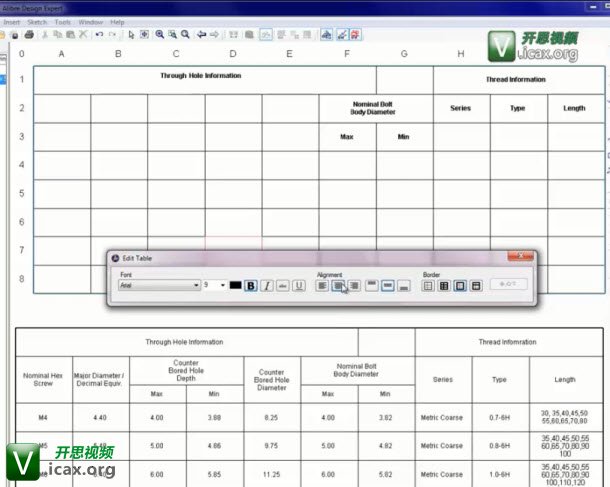This screenshot has height=487, width=610.
Task: Click the plain magnifier zoom icon
Action: point(185,35)
